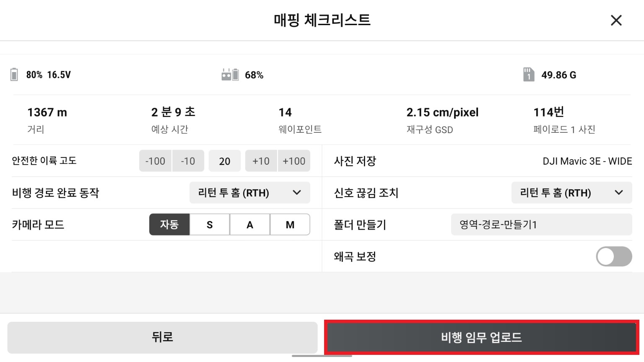Switch camera mode to M manual
Screen dimensions: 644x362
pos(290,225)
